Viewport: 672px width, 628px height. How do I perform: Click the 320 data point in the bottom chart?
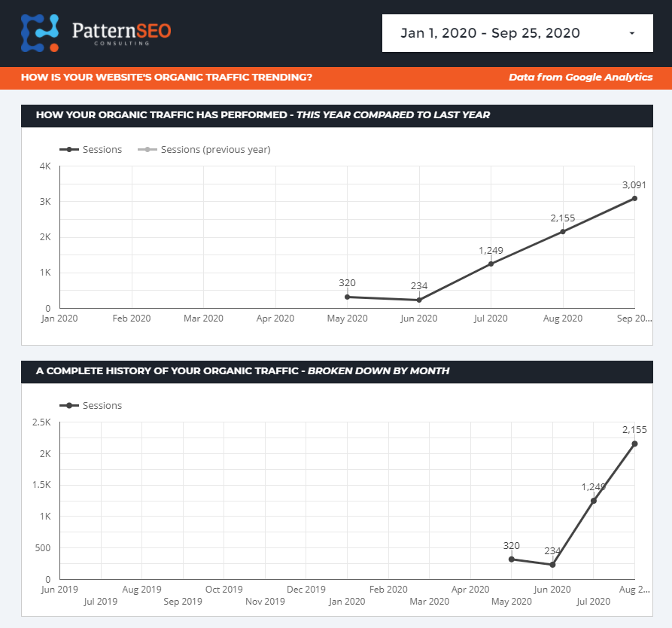[512, 559]
